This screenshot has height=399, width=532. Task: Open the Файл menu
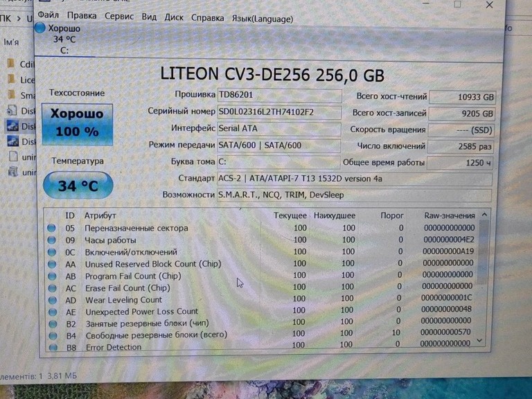48,15
